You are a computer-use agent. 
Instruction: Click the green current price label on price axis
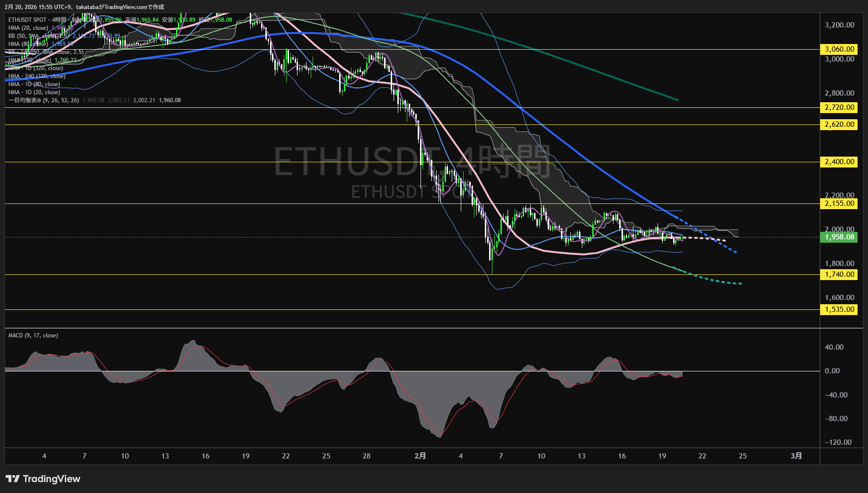(x=840, y=237)
